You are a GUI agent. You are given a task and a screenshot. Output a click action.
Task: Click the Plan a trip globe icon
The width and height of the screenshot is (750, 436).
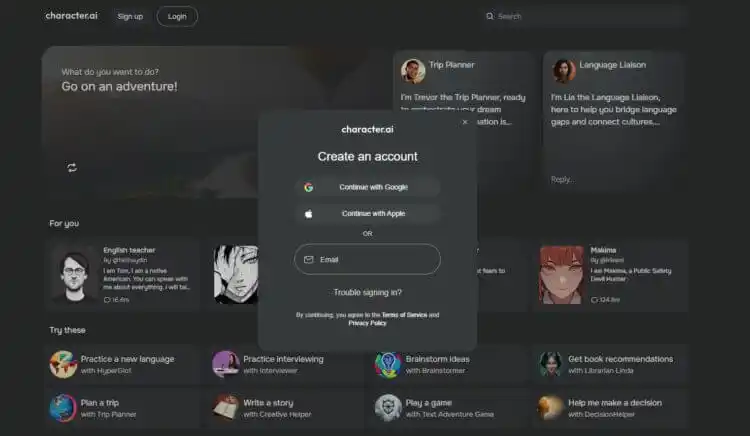63,408
